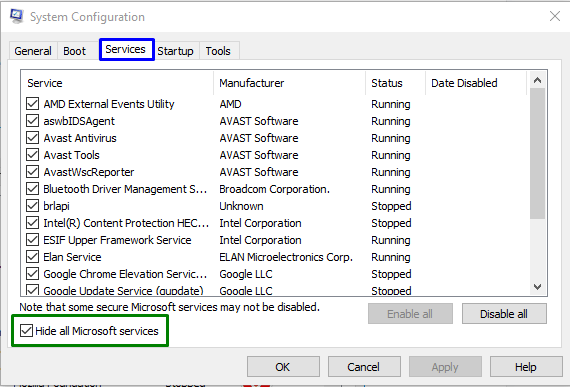The image size is (570, 387).
Task: Click Google LLC in the Chrome Elevation row
Action: pos(246,274)
